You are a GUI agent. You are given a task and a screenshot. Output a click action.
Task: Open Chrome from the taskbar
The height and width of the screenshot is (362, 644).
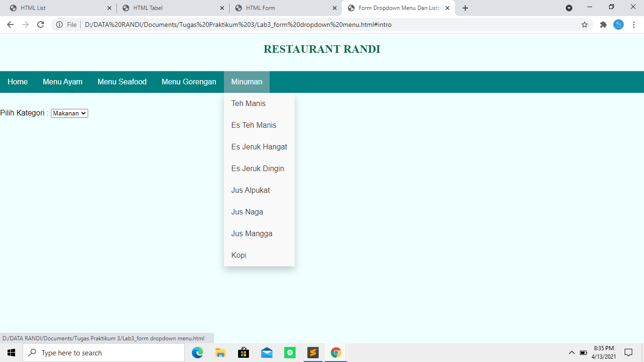point(336,352)
